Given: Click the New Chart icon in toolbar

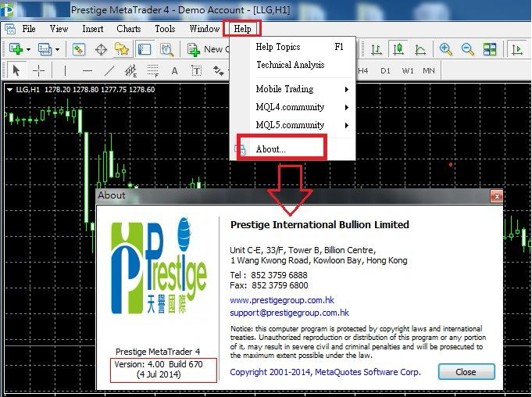Looking at the screenshot, I should coord(16,49).
